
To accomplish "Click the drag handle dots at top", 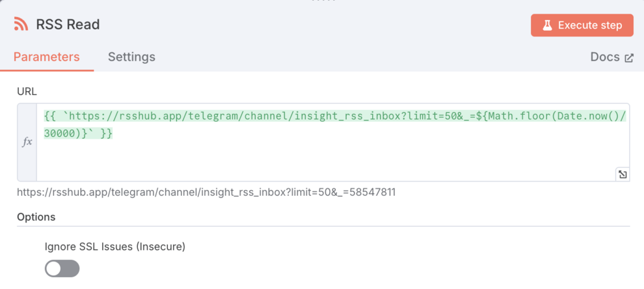I will coord(321,2).
